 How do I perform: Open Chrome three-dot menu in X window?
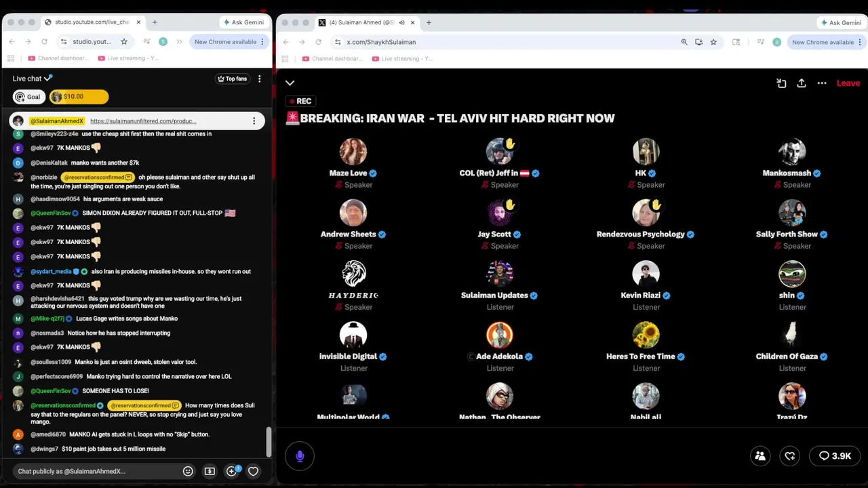point(861,42)
